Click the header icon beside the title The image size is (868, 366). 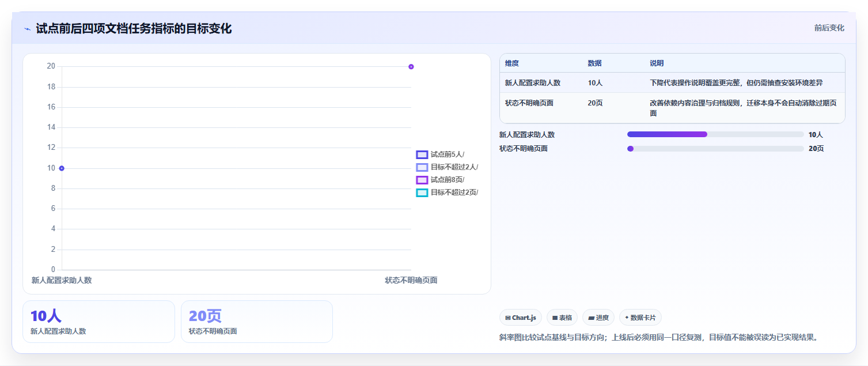pyautogui.click(x=27, y=29)
